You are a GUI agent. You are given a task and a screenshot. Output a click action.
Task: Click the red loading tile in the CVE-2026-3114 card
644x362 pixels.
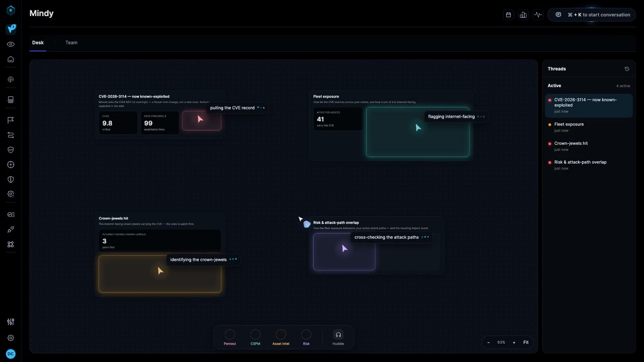(202, 121)
